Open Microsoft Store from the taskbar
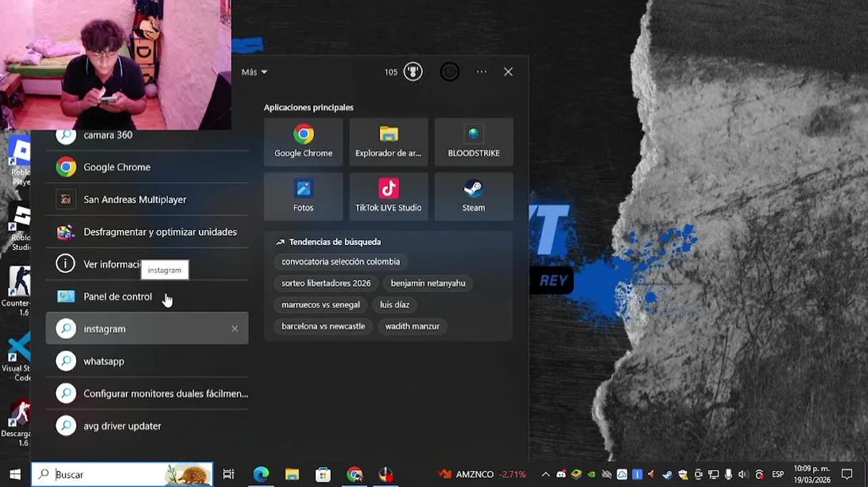 click(x=323, y=474)
